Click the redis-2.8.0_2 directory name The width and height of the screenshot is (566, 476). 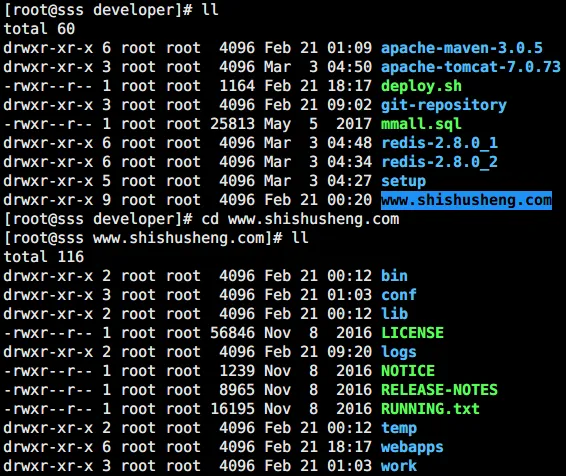(x=440, y=162)
